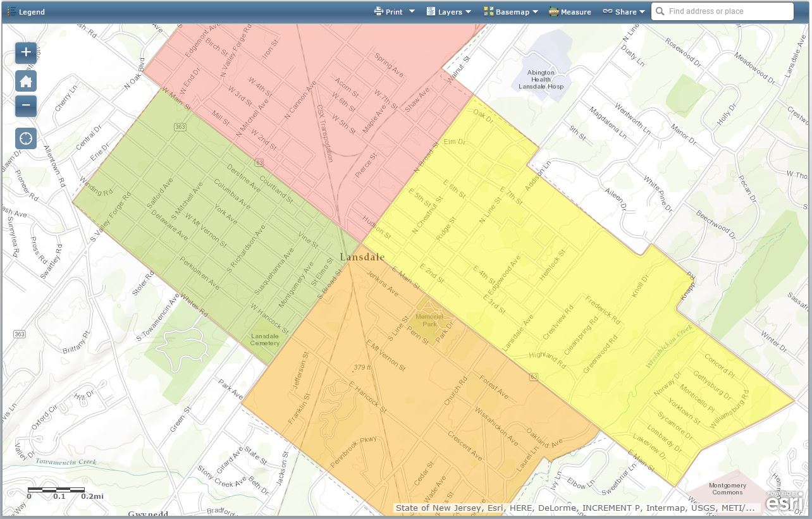The height and width of the screenshot is (519, 812).
Task: Find my location with the crosshair button
Action: click(26, 138)
